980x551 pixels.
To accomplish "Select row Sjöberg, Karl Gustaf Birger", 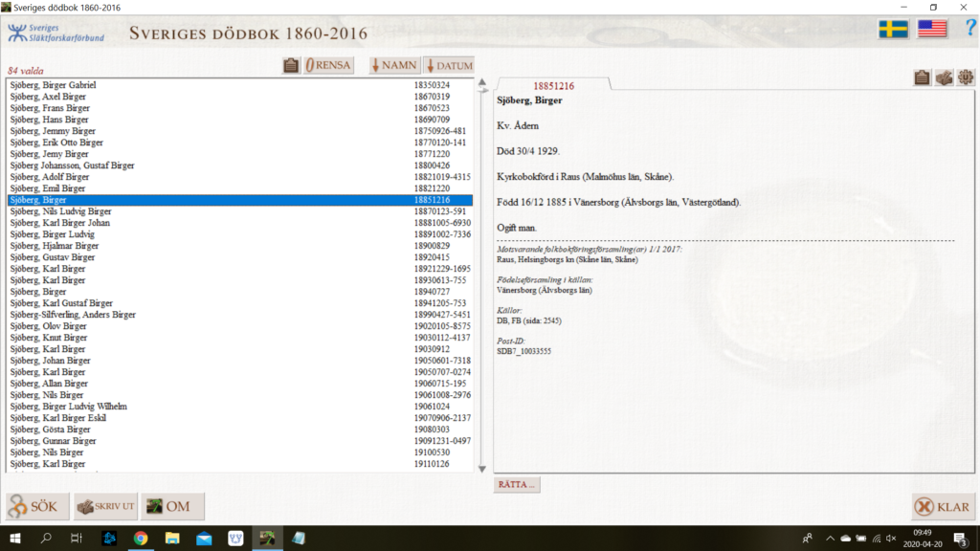I will (240, 303).
